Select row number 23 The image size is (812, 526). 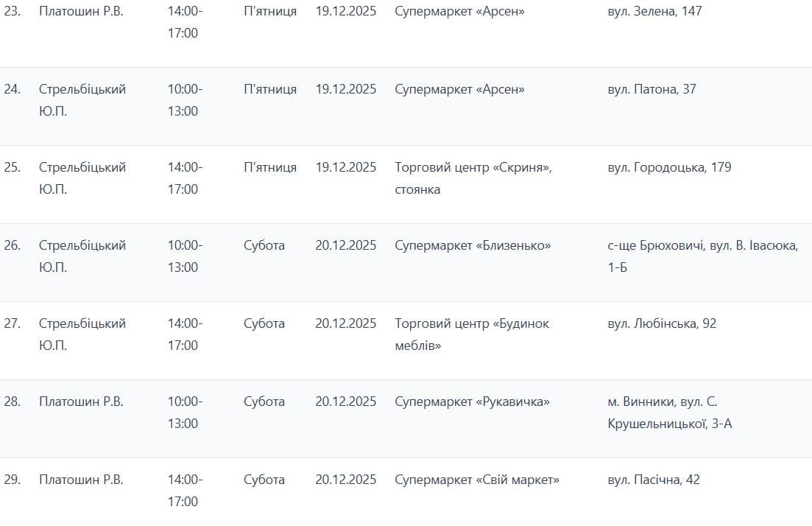pos(12,11)
